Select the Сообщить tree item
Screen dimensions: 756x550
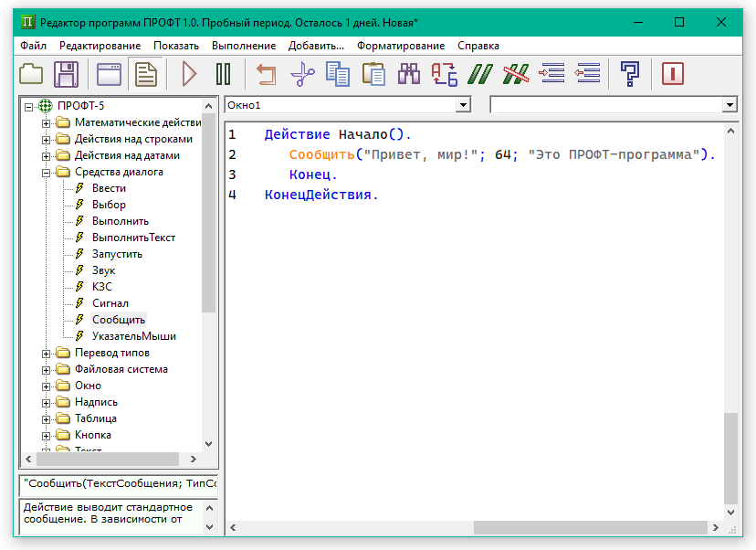click(x=118, y=320)
